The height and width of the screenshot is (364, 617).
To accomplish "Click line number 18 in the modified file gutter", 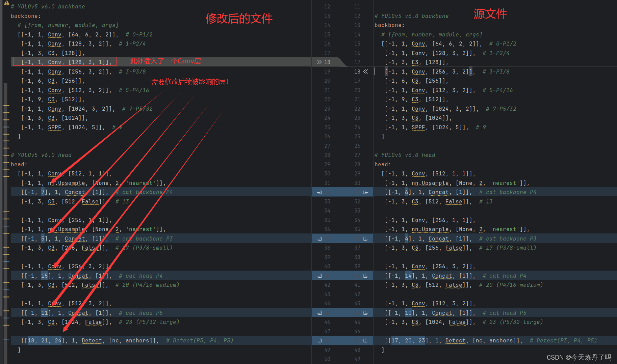I will tap(327, 62).
